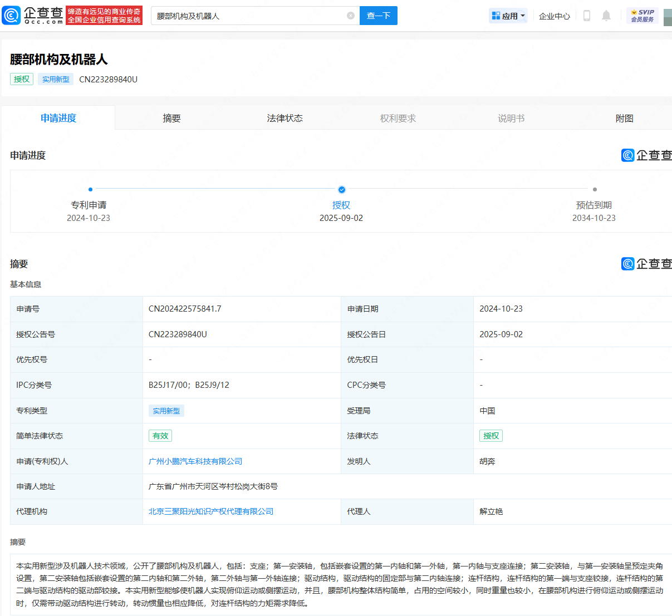Click the 授权 badge in 法律状态 row
Screen dimensions: 672x616
[x=491, y=436]
